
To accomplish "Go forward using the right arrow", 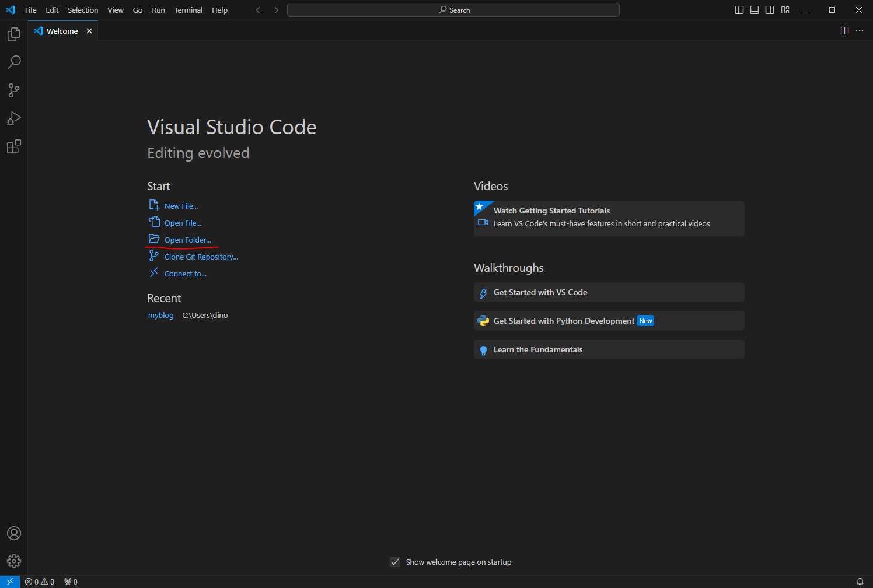I will click(x=275, y=10).
